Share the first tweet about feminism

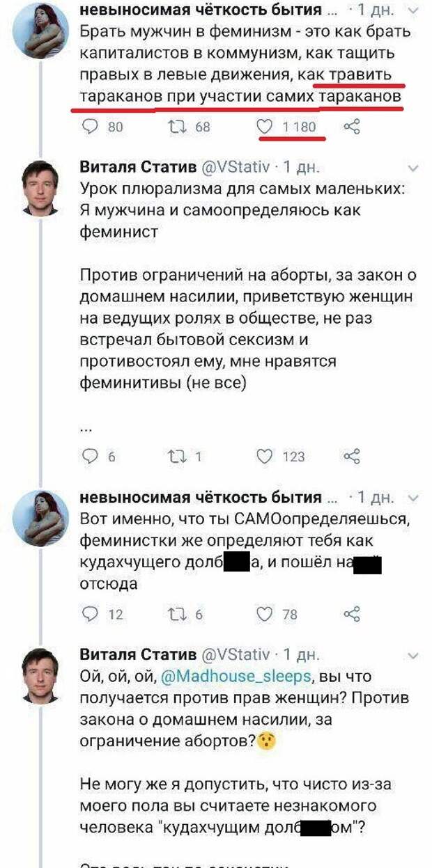[353, 127]
